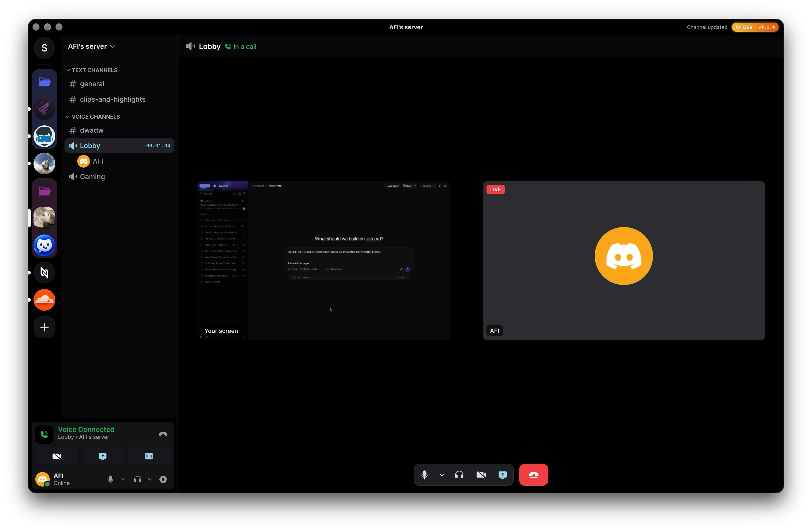Disconnect using Voice Connected panel hangup icon
Viewport: 812px width, 530px height.
pyautogui.click(x=163, y=434)
